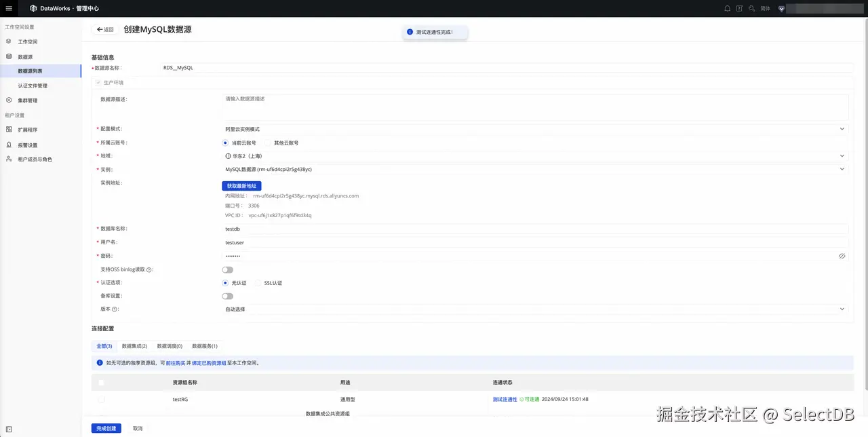The height and width of the screenshot is (437, 868).
Task: Click the info icon in resource group notice
Action: [100, 363]
